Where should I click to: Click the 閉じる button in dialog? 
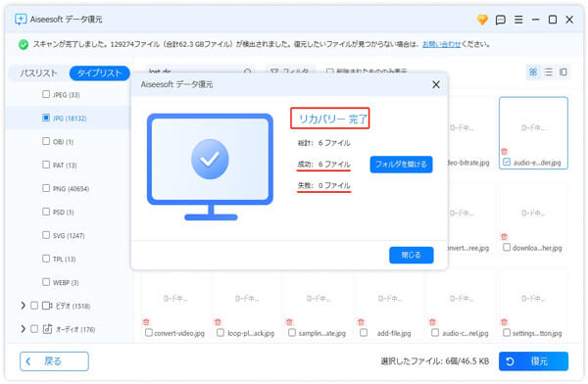[x=411, y=255]
